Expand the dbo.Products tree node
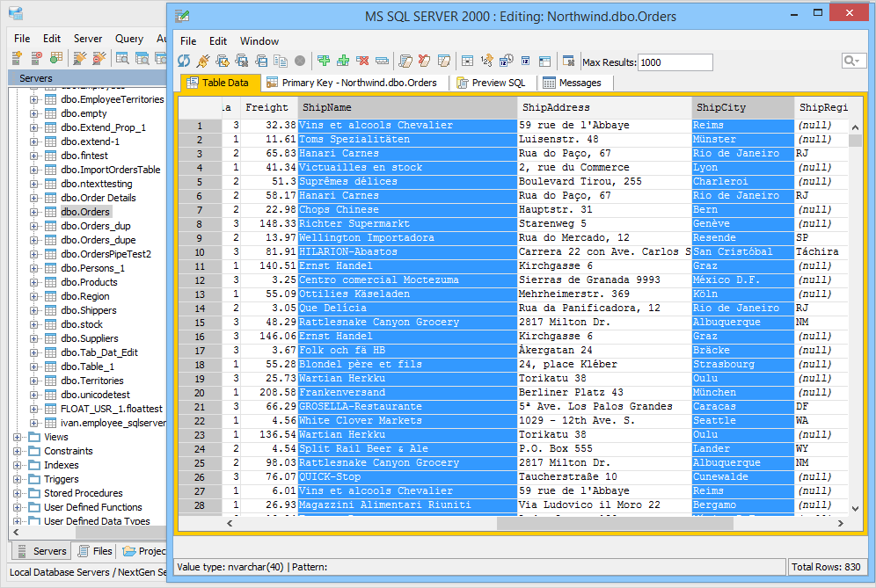The width and height of the screenshot is (876, 588). [x=34, y=282]
